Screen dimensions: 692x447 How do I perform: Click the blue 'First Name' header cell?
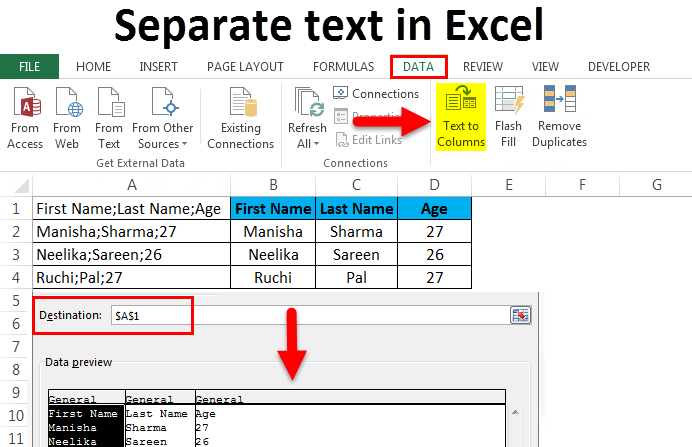(273, 208)
